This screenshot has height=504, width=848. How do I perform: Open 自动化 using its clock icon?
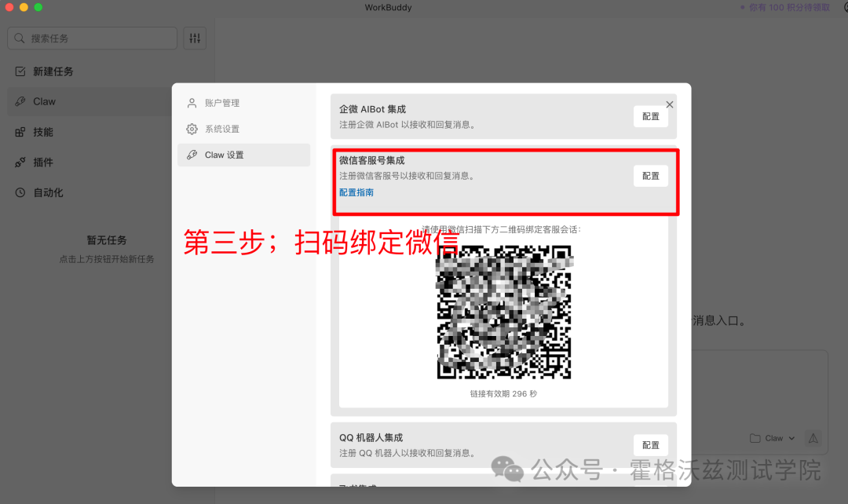[x=20, y=192]
